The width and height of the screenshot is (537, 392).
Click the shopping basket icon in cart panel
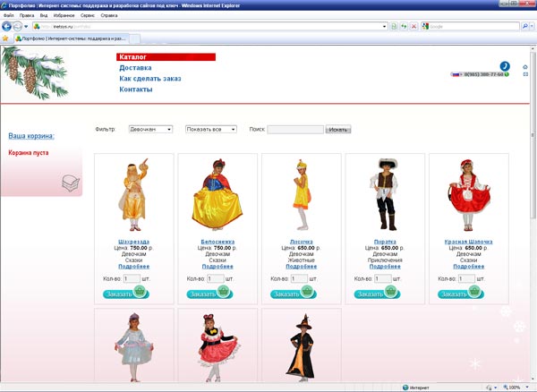(x=71, y=183)
